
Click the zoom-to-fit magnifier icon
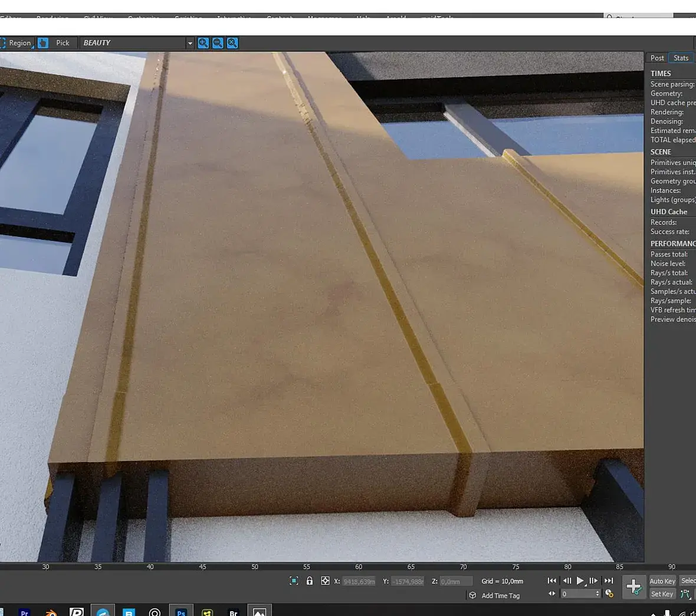232,43
